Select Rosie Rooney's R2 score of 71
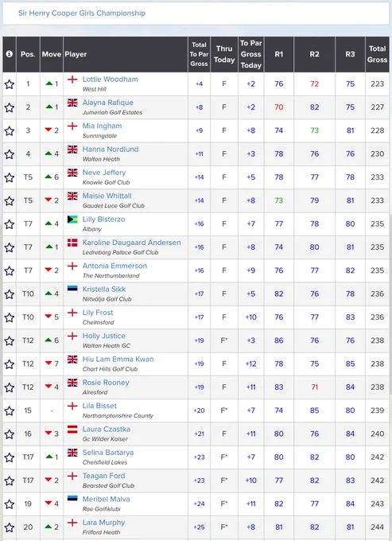 coord(314,387)
